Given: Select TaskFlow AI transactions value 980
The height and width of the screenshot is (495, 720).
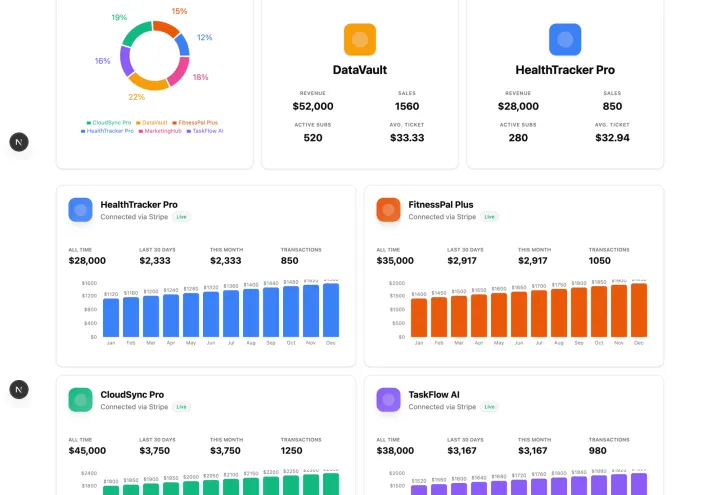Looking at the screenshot, I should pos(597,451).
